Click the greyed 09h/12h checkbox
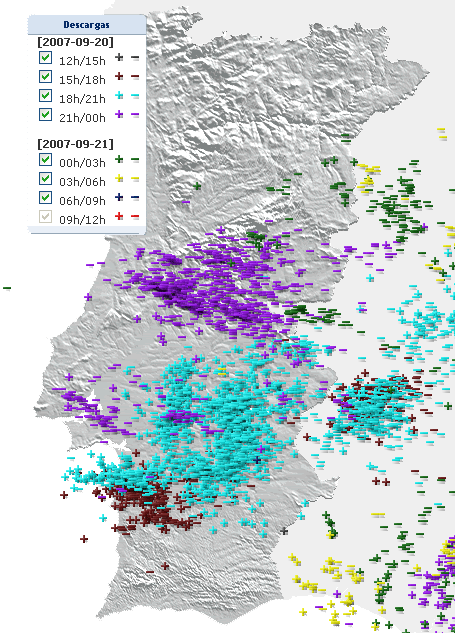 pyautogui.click(x=46, y=216)
